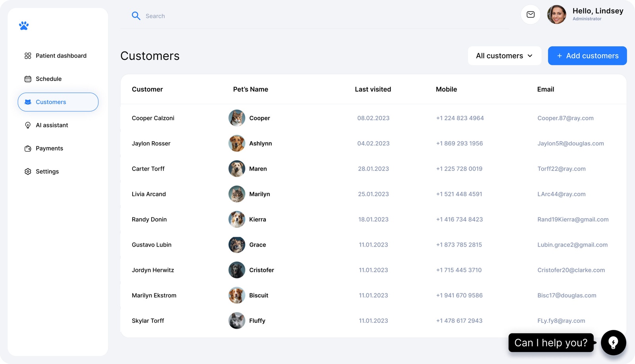635x364 pixels.
Task: Click Lindsey's profile avatar
Action: point(556,15)
